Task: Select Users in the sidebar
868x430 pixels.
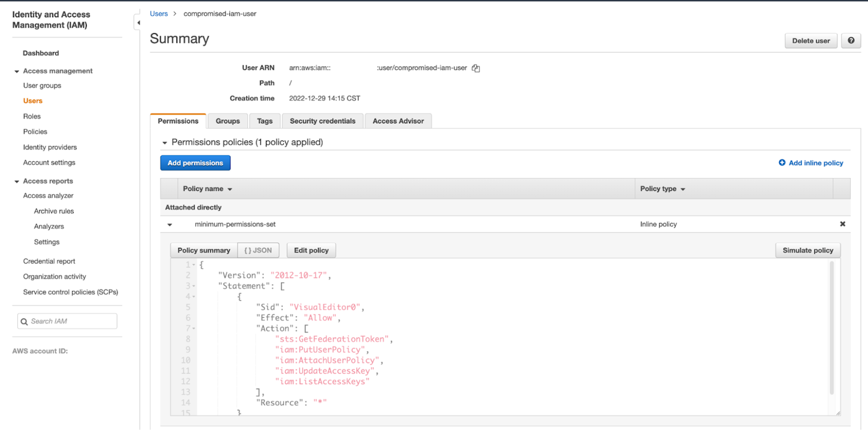Action: point(33,101)
